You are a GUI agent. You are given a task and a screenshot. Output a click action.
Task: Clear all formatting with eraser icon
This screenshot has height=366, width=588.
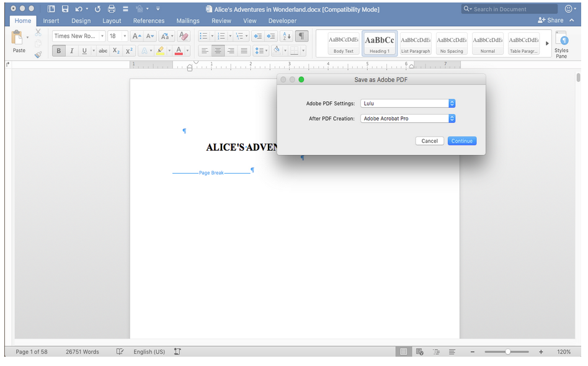[184, 36]
